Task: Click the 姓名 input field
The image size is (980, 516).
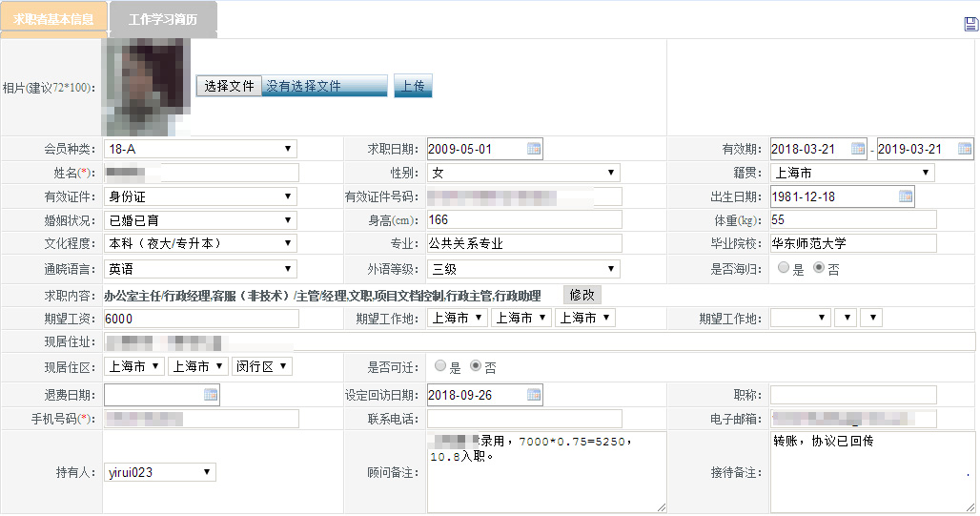Action: click(x=201, y=173)
